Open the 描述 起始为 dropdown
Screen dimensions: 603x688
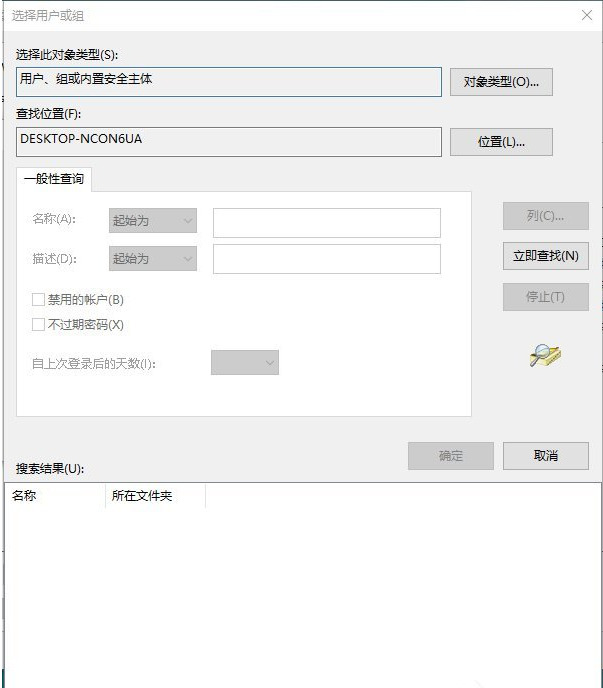click(x=152, y=258)
